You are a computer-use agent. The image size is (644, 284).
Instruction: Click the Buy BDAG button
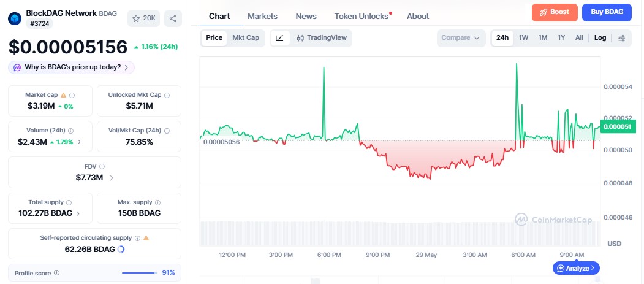coord(607,12)
